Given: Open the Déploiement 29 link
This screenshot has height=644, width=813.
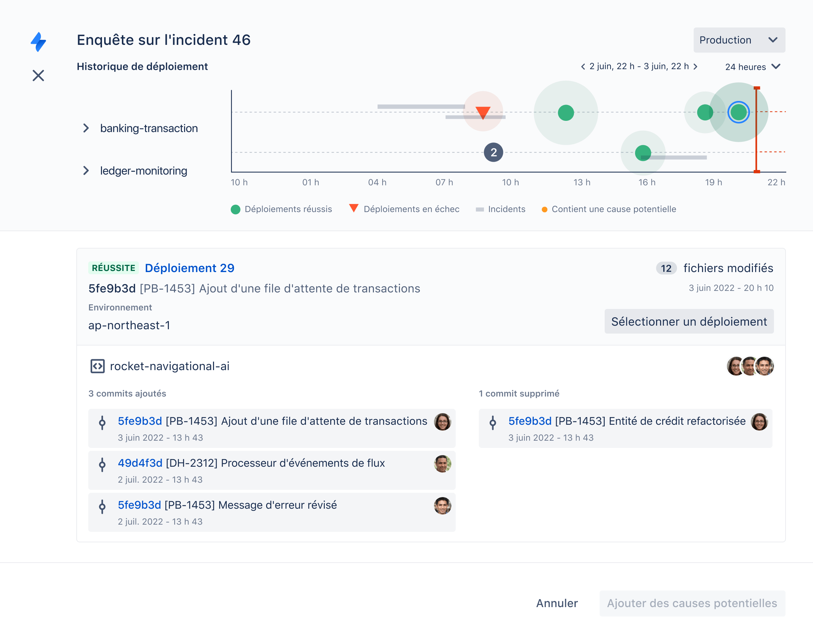Looking at the screenshot, I should (189, 268).
